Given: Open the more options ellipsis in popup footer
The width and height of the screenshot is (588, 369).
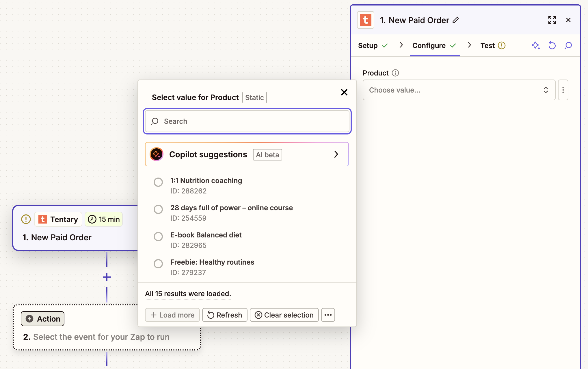Looking at the screenshot, I should coord(328,315).
